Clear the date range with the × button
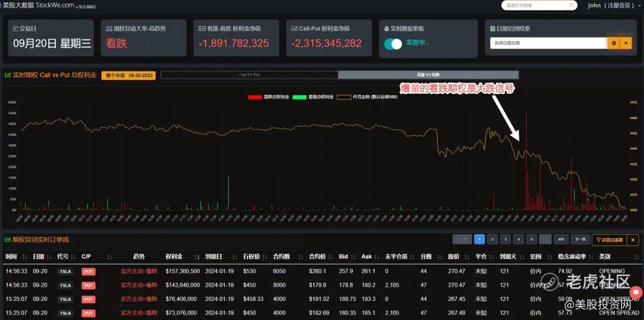 626,43
